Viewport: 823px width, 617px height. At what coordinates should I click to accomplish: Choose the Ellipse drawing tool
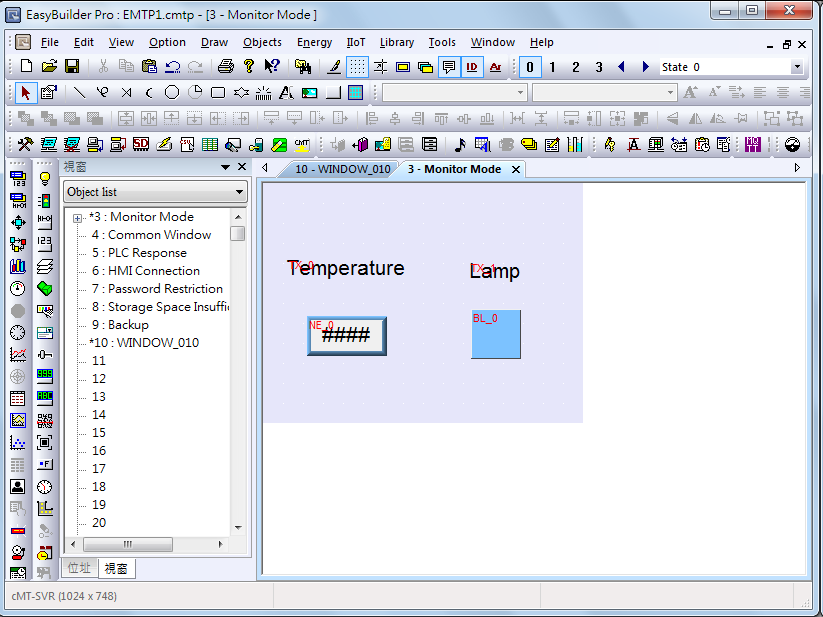click(x=172, y=93)
